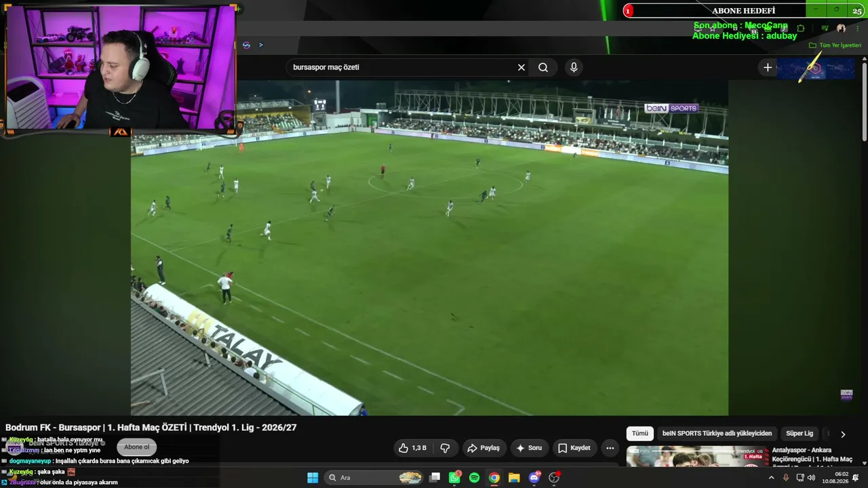Viewport: 868px width, 488px height.
Task: Open Chrome's three-dot menu
Action: (x=858, y=28)
